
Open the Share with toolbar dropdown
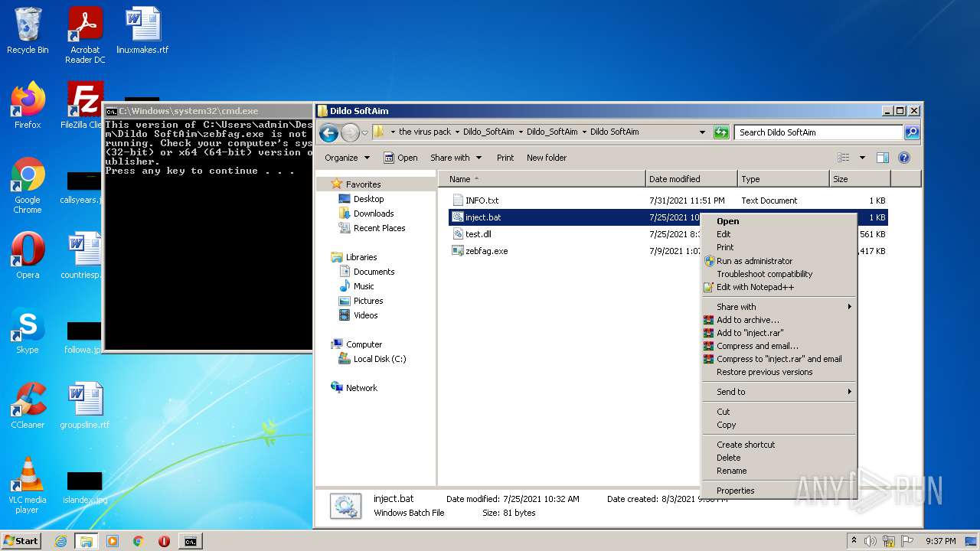click(456, 158)
